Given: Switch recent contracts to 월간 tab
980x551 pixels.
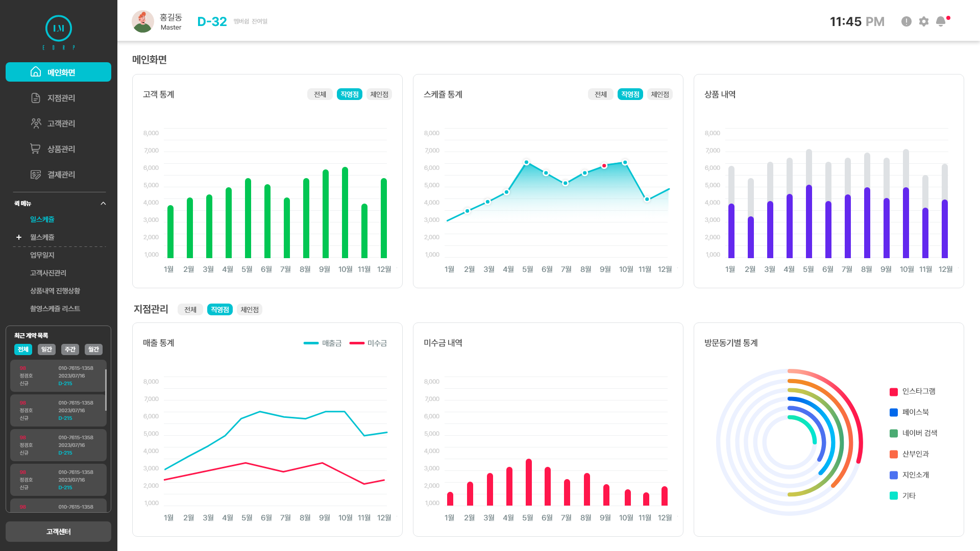Looking at the screenshot, I should [x=93, y=349].
